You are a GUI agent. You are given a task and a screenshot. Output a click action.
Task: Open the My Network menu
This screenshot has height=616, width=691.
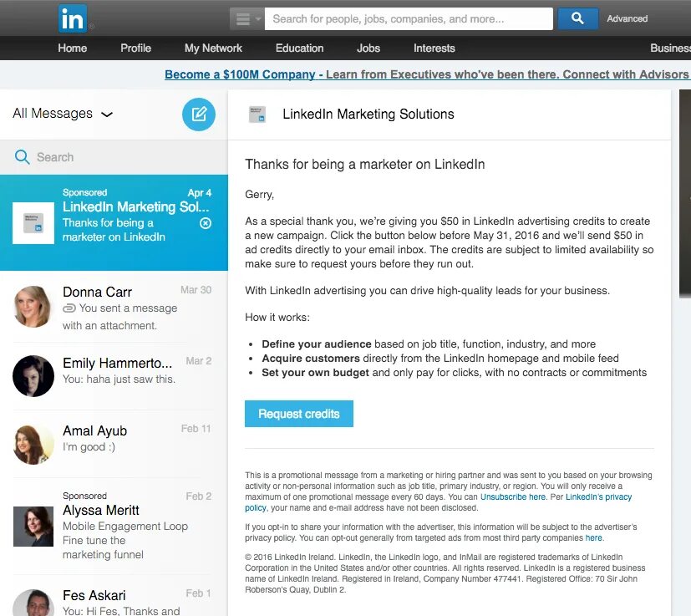[x=213, y=48]
